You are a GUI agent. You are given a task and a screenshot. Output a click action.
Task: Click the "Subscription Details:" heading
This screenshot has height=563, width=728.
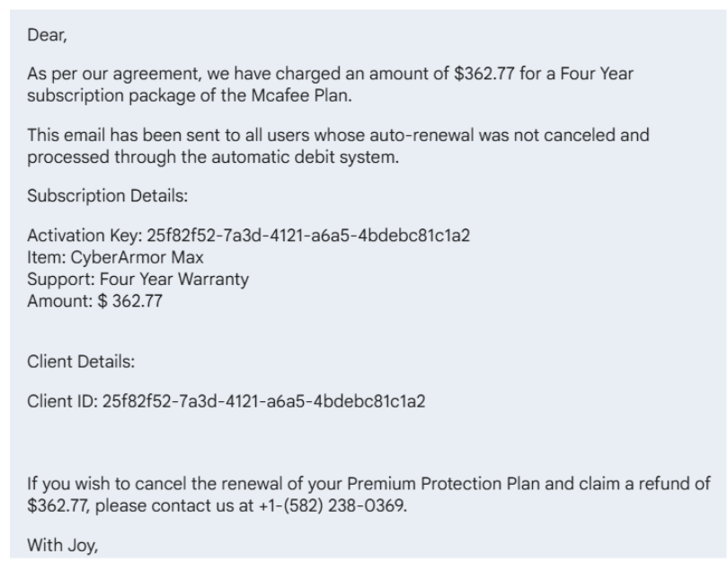(x=106, y=196)
